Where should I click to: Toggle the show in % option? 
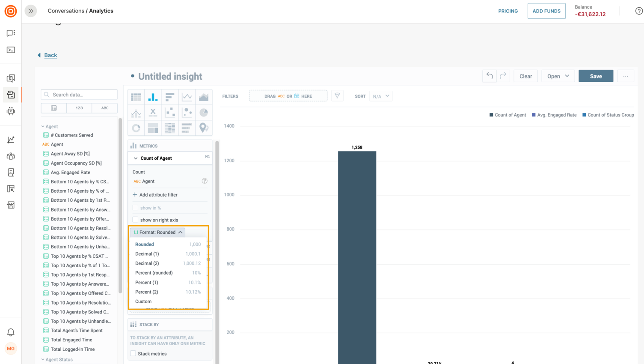pyautogui.click(x=136, y=209)
